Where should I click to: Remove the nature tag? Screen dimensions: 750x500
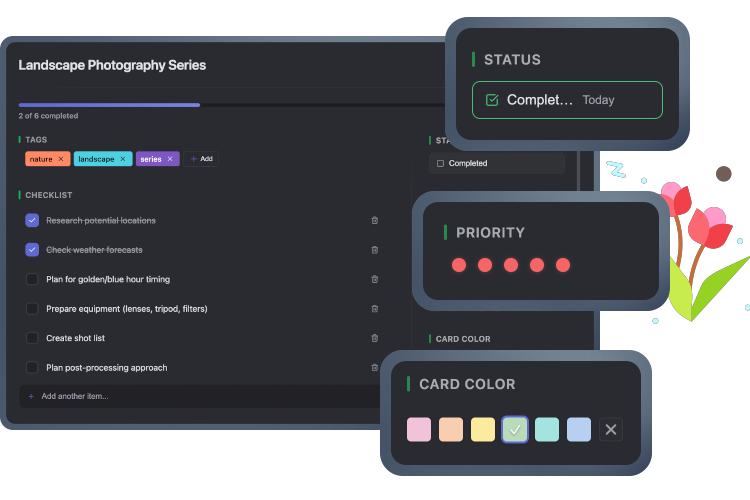[x=60, y=159]
